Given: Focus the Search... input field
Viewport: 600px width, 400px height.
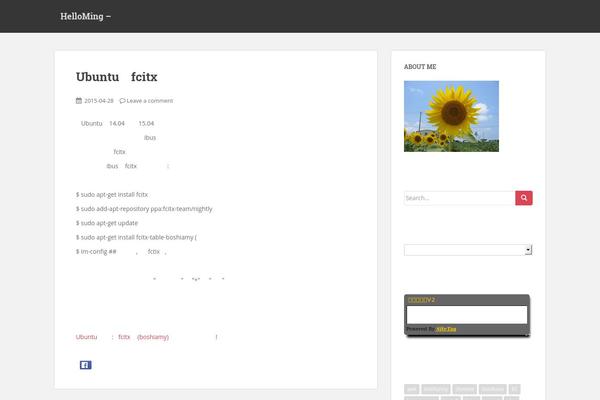Looking at the screenshot, I should 459,198.
